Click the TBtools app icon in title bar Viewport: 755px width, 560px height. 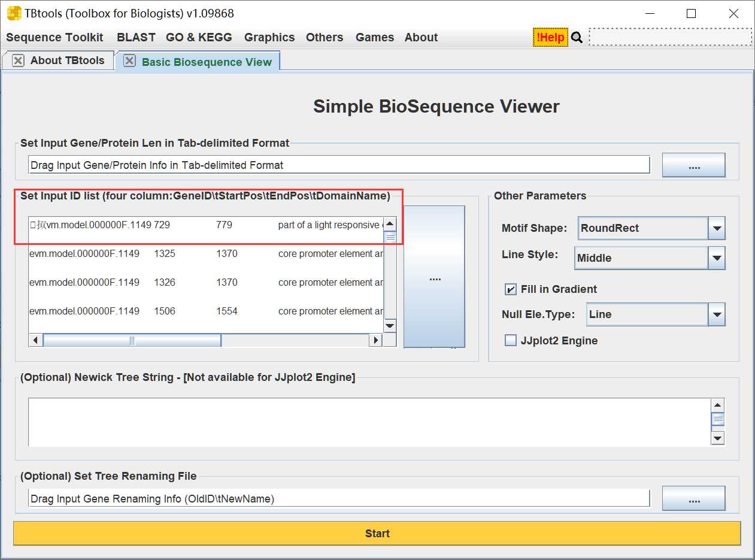(x=13, y=13)
